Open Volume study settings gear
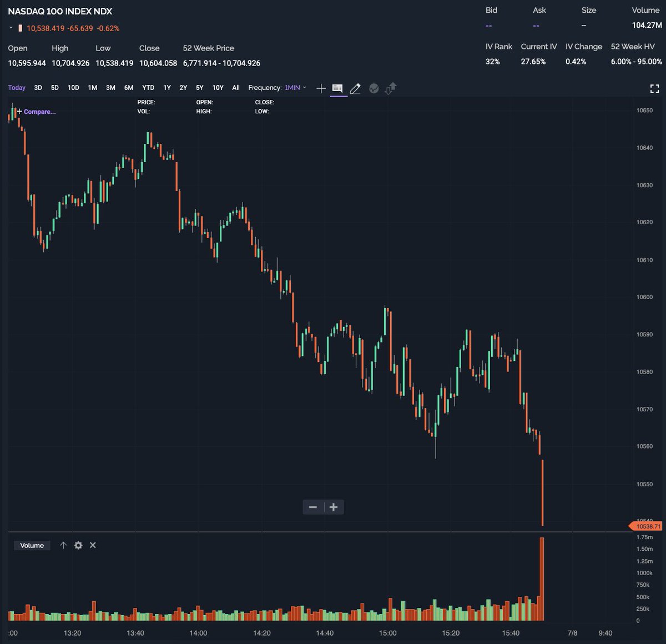Screen dimensions: 666x644 pyautogui.click(x=78, y=545)
